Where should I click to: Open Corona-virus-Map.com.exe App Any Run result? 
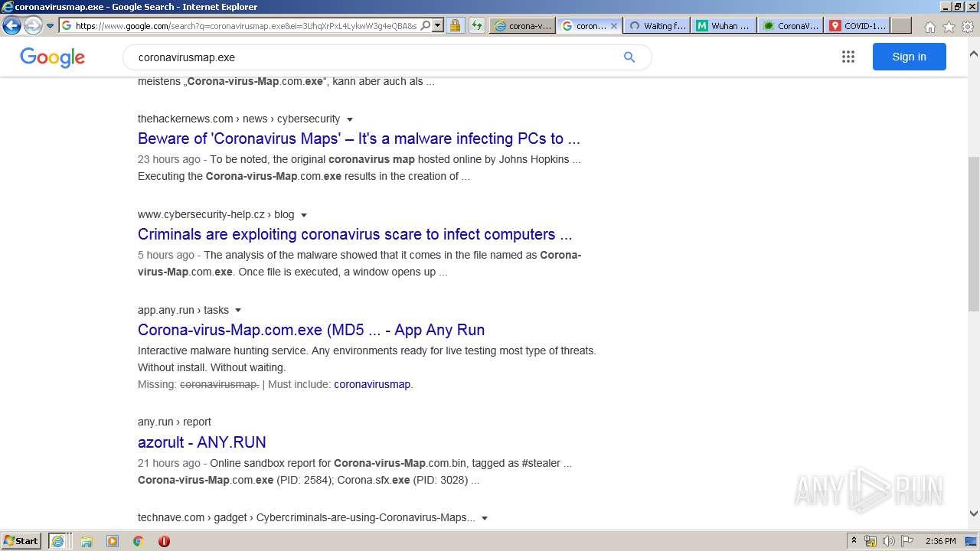click(311, 330)
